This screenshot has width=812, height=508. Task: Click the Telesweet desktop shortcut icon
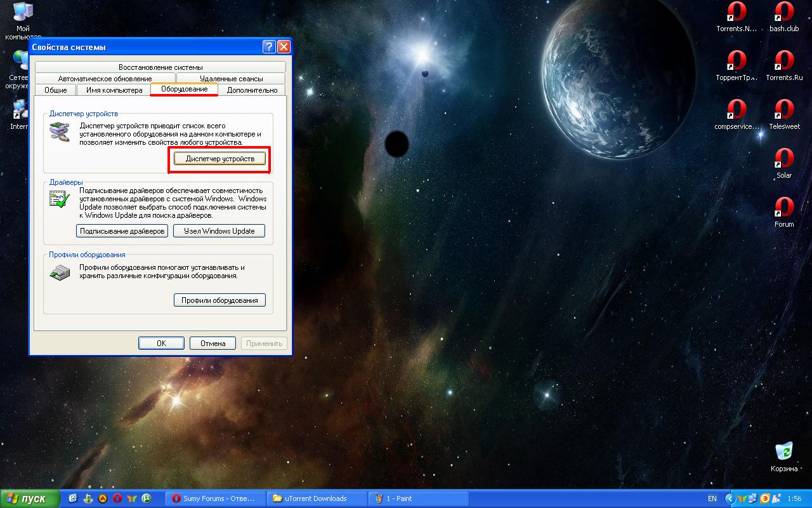coord(784,110)
